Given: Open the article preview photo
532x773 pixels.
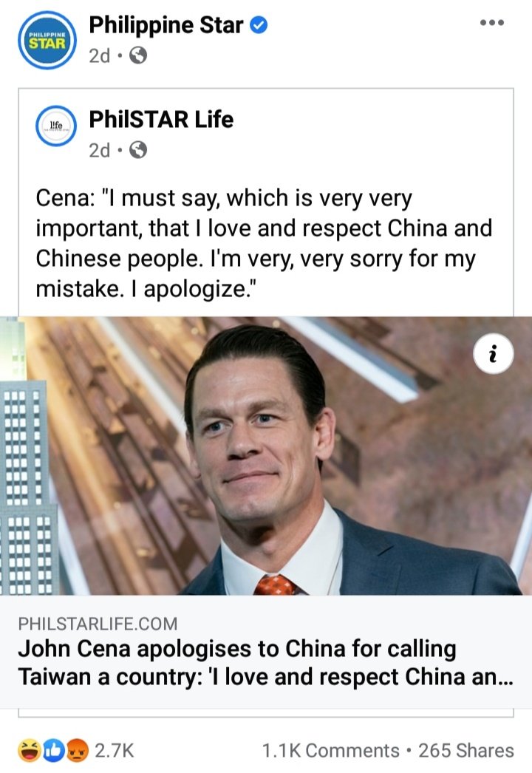Looking at the screenshot, I should click(x=266, y=455).
